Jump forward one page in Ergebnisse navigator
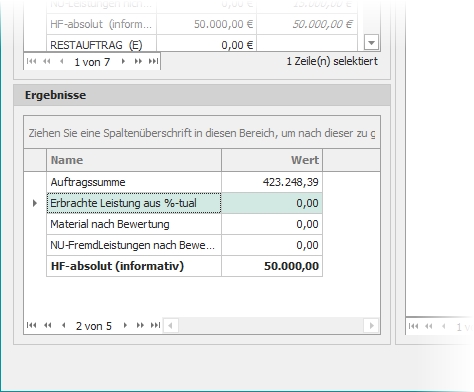The image size is (474, 392). (x=140, y=325)
